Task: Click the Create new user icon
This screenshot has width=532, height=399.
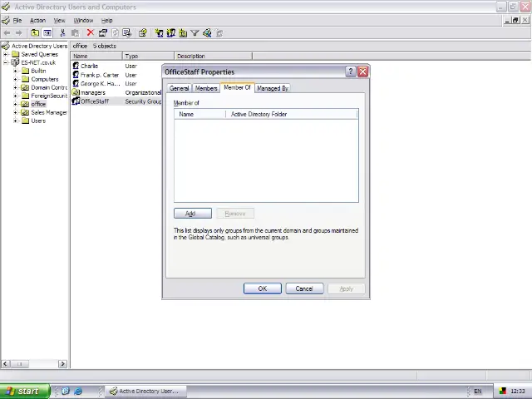Action: click(159, 33)
